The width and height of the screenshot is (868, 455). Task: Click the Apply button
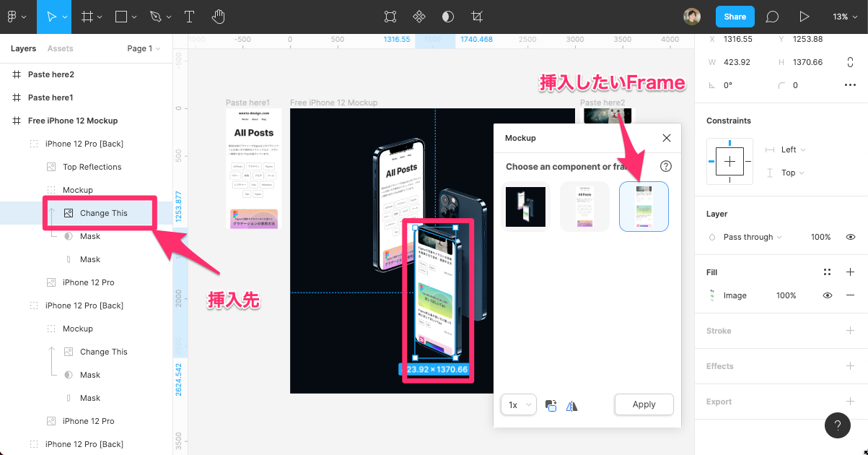tap(643, 404)
